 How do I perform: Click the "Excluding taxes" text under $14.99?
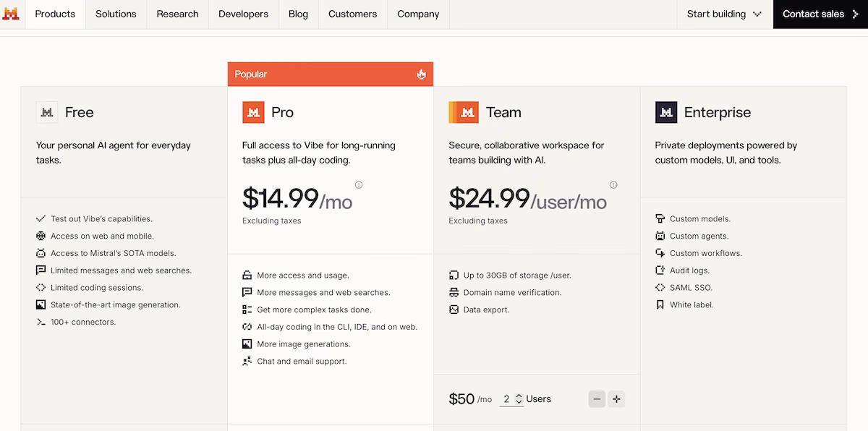pos(272,221)
